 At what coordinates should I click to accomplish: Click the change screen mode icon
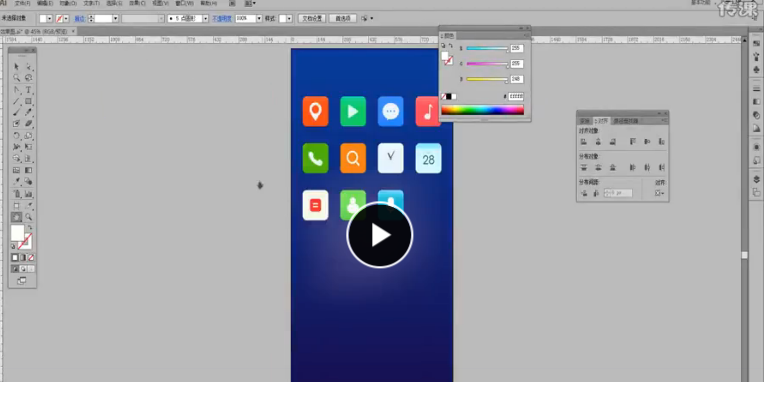point(22,281)
